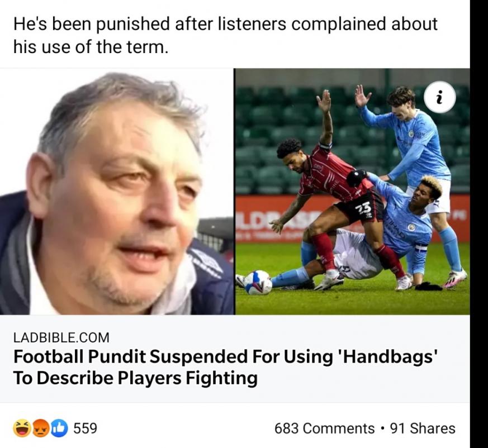Click the soccer ball in the match photo

(x=258, y=282)
